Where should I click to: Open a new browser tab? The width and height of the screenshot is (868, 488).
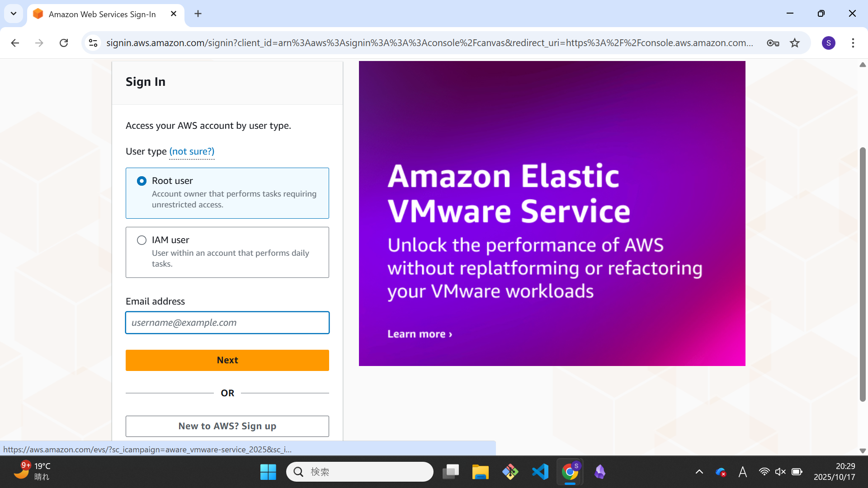pyautogui.click(x=198, y=14)
